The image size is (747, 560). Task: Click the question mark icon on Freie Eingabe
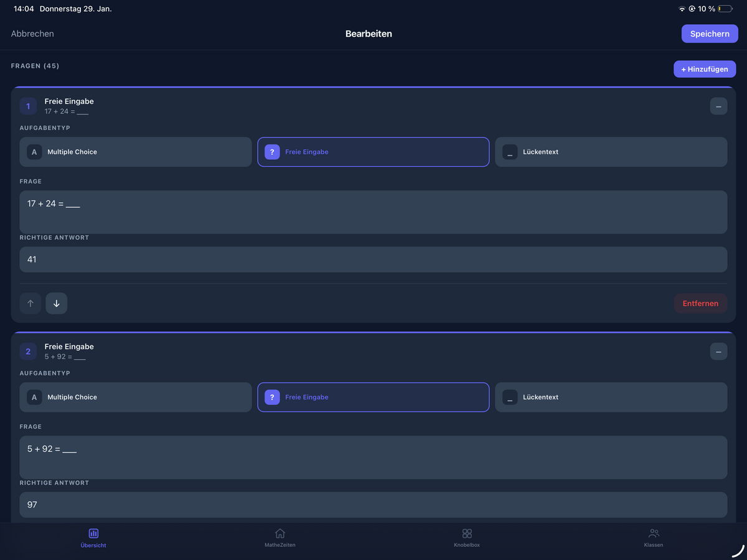[x=272, y=152]
